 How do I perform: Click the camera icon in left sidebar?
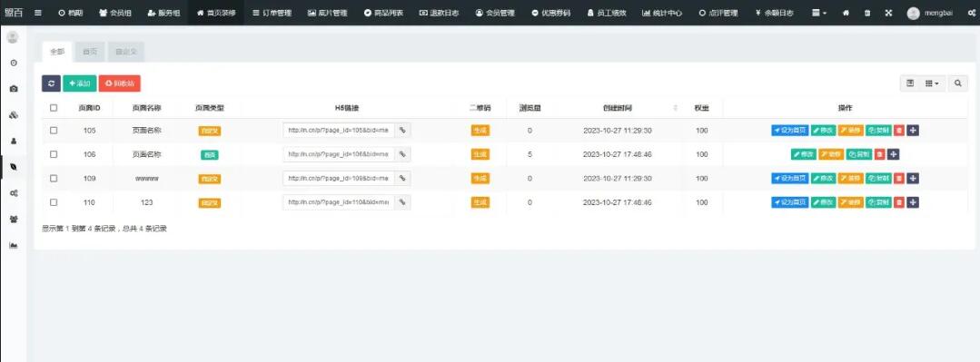13,89
